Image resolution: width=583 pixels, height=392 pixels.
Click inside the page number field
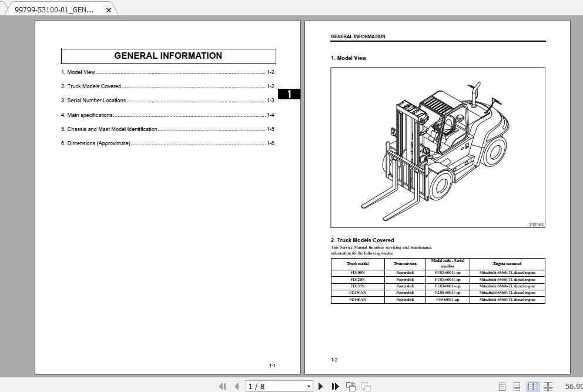[x=270, y=386]
